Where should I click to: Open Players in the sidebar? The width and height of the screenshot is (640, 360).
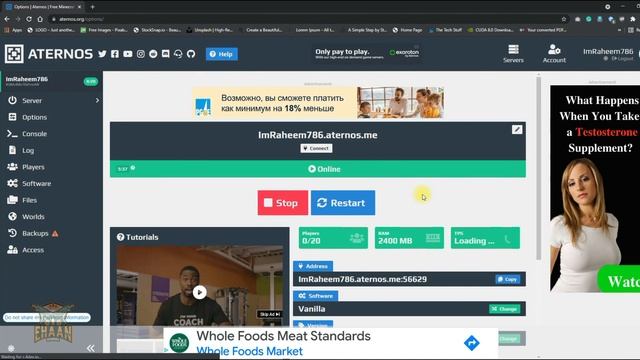(x=33, y=167)
